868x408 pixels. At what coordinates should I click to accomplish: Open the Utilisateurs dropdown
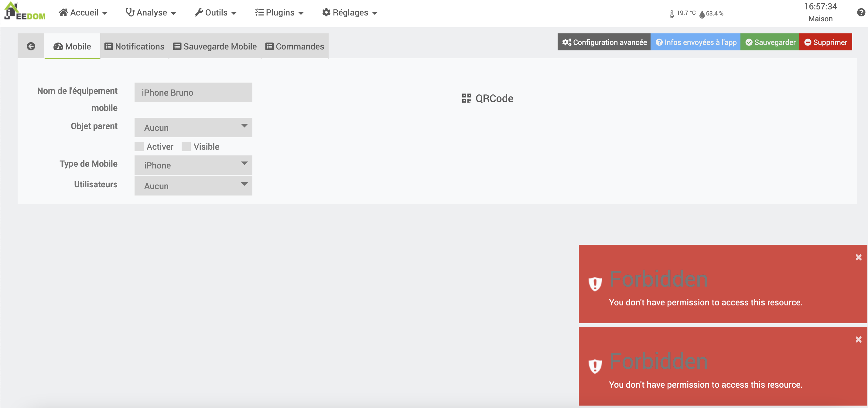(193, 186)
